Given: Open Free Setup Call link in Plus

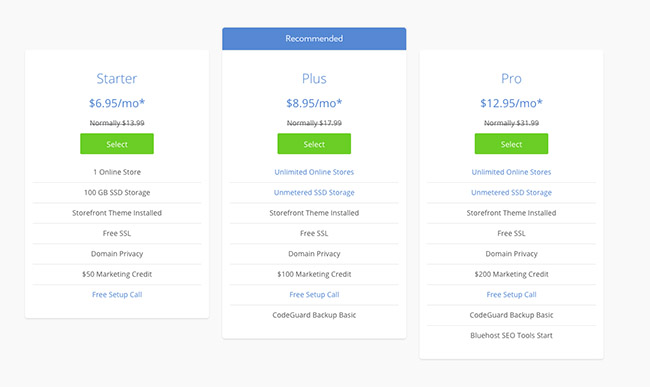Looking at the screenshot, I should pyautogui.click(x=314, y=295).
